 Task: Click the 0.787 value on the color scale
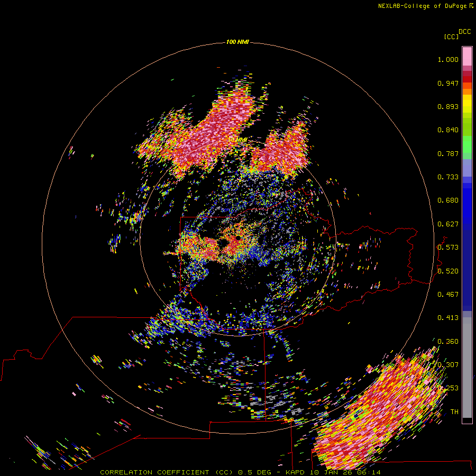tap(448, 153)
